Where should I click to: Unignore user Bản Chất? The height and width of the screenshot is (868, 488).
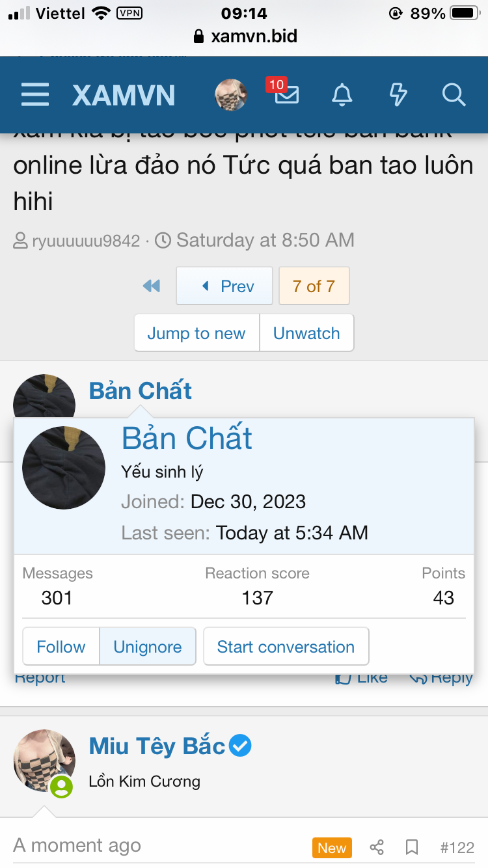click(148, 647)
